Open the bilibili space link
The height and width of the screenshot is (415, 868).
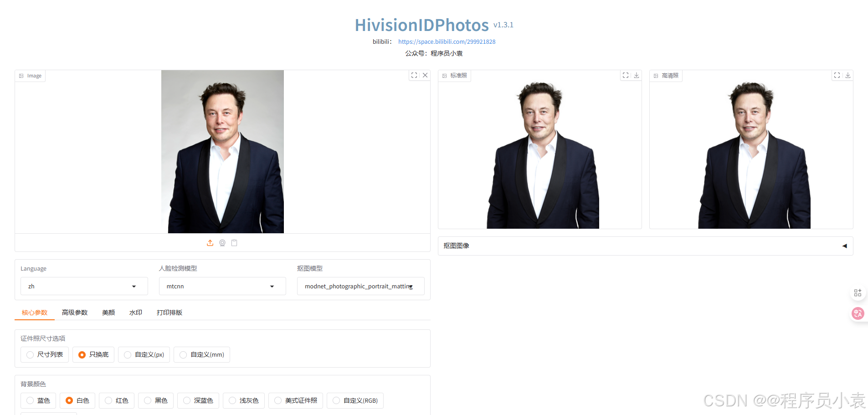click(447, 41)
